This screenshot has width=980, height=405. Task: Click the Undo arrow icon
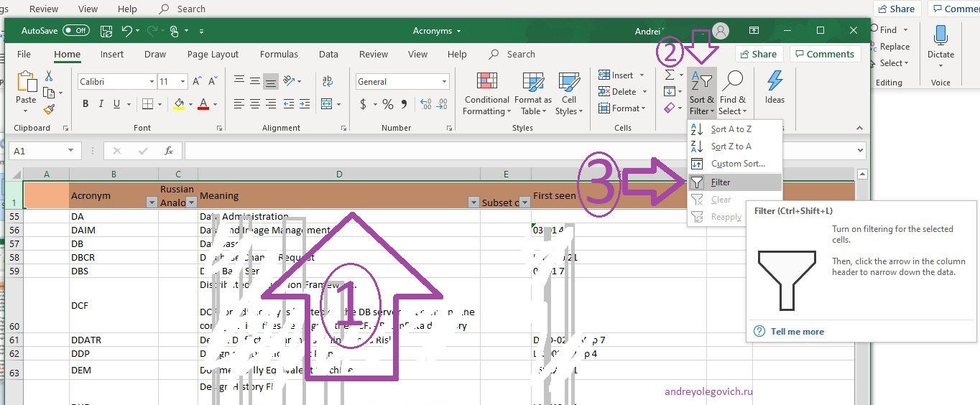coord(126,31)
